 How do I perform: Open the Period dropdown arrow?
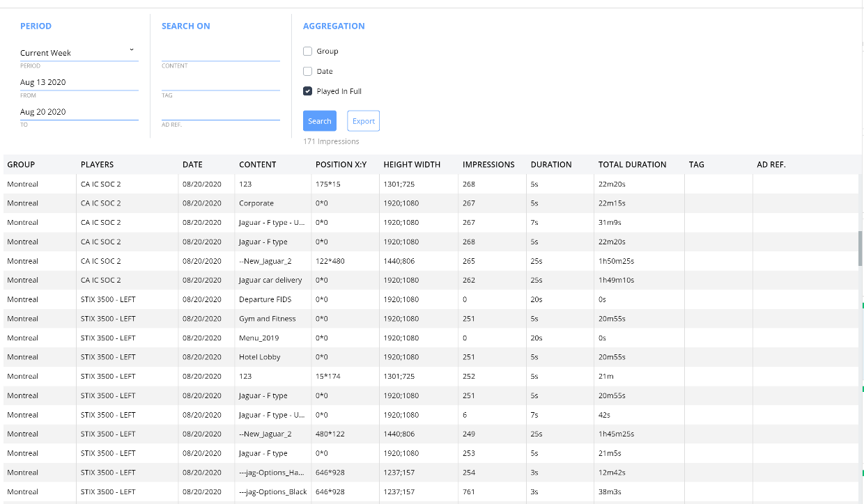(132, 50)
